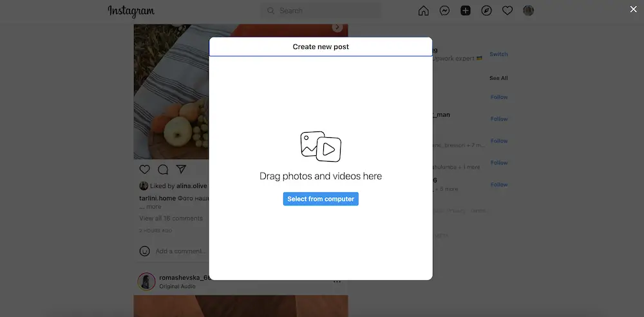Screen dimensions: 644x317
Task: Close the Create new post dialog
Action: point(633,9)
